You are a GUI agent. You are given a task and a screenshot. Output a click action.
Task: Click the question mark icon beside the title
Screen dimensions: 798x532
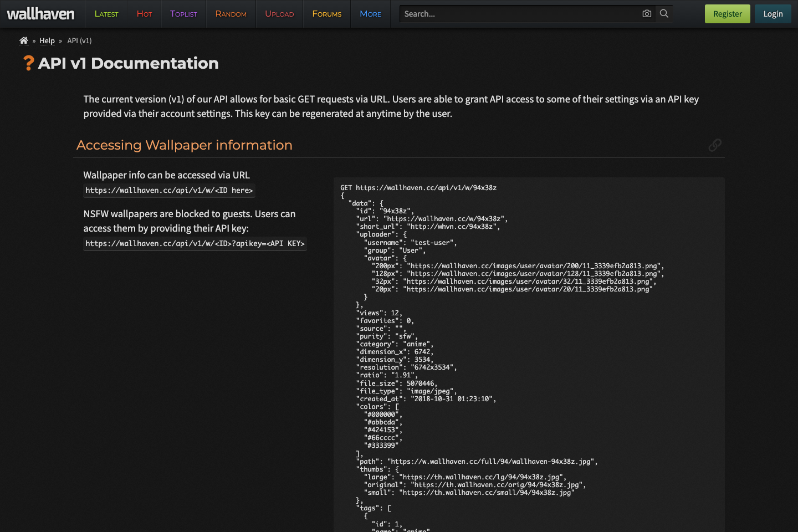(28, 63)
